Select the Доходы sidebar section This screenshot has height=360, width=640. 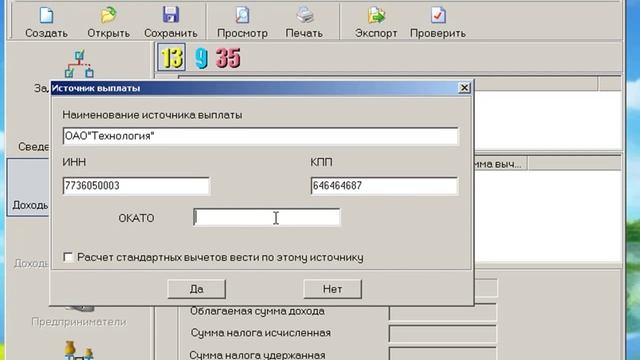(29, 187)
